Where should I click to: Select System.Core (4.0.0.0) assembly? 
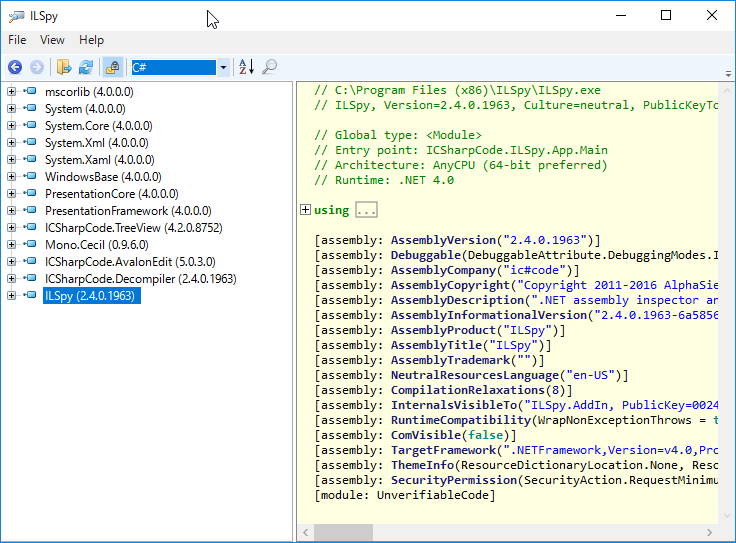pyautogui.click(x=99, y=126)
